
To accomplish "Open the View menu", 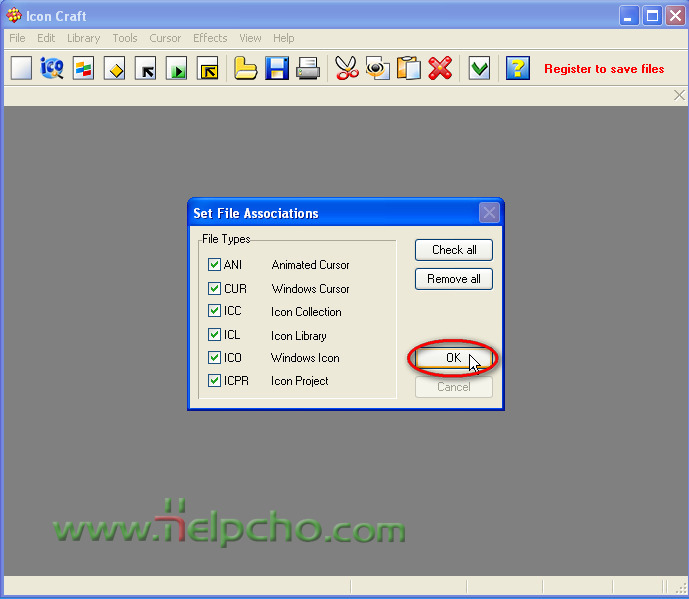I will click(x=250, y=38).
